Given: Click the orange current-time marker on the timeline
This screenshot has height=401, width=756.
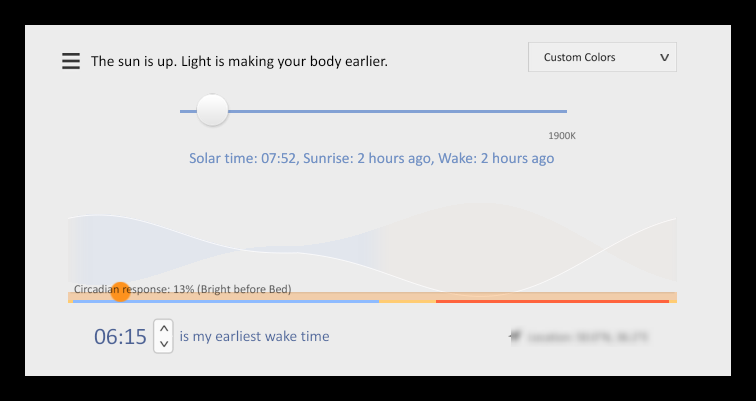Looking at the screenshot, I should [120, 292].
